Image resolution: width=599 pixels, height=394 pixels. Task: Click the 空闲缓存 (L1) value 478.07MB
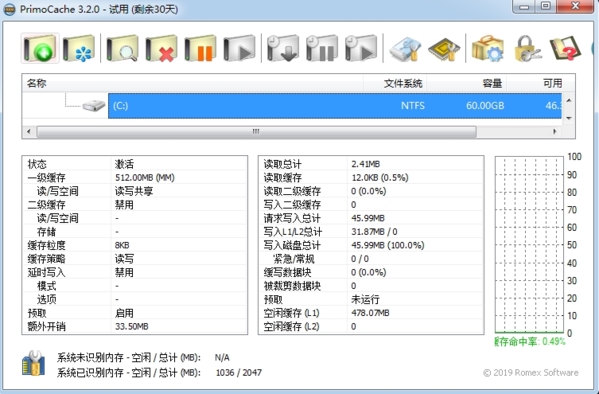[x=370, y=313]
